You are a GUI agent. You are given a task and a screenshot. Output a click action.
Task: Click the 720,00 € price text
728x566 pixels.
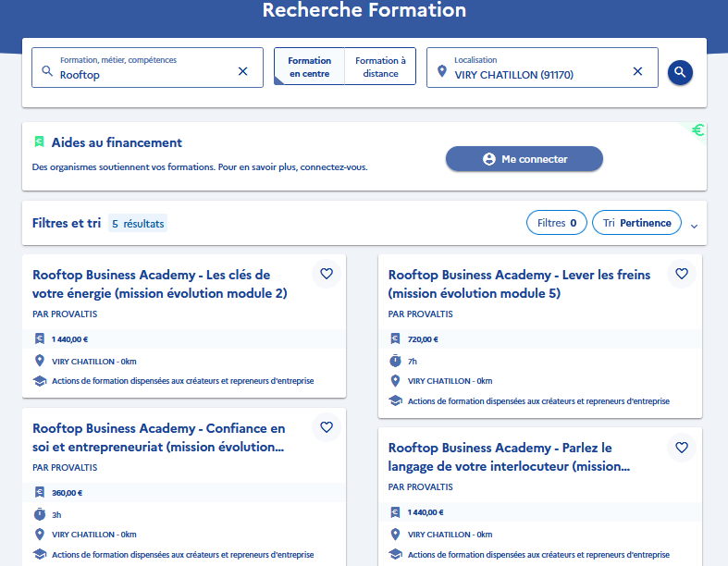tap(423, 339)
